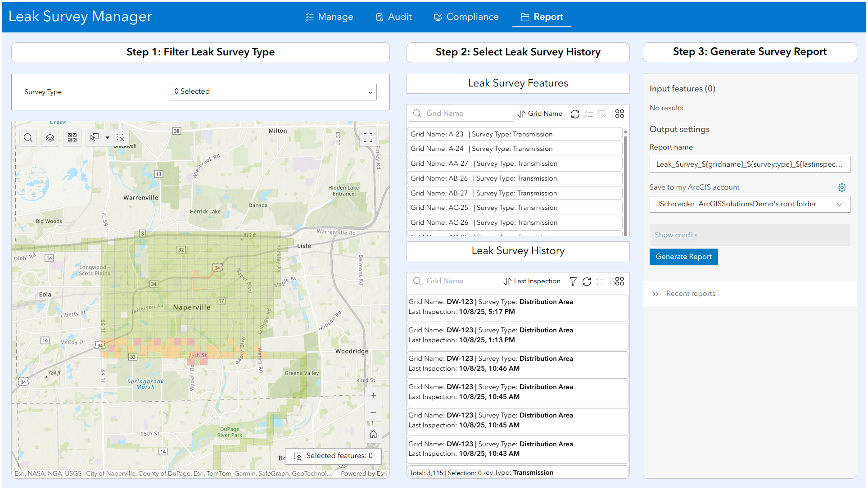Edit the Report name field
868x490 pixels.
tap(749, 164)
